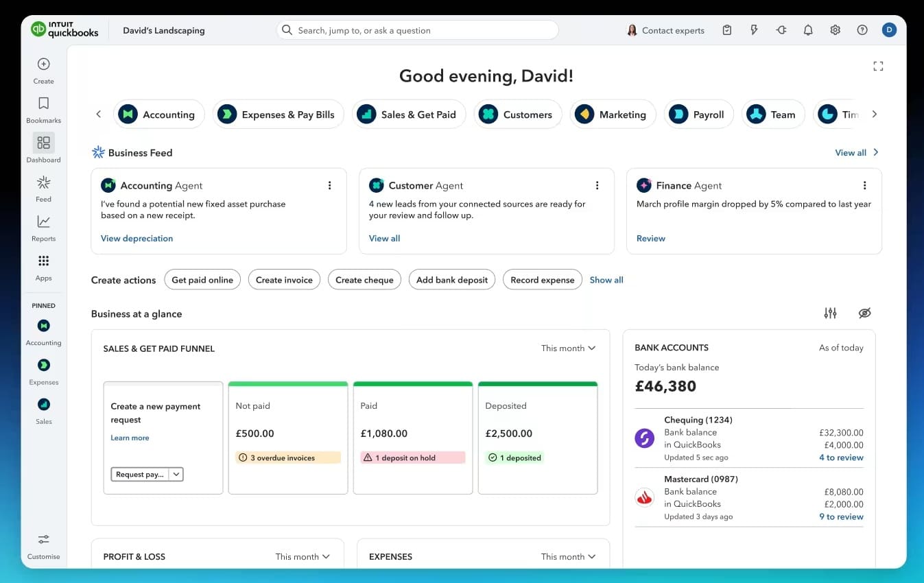Click Learn more on payment request card

tap(130, 438)
